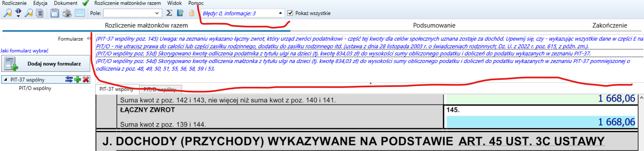Viewport: 644px width, 151px height.
Task: Click the envelope send icon
Action: click(x=80, y=13)
